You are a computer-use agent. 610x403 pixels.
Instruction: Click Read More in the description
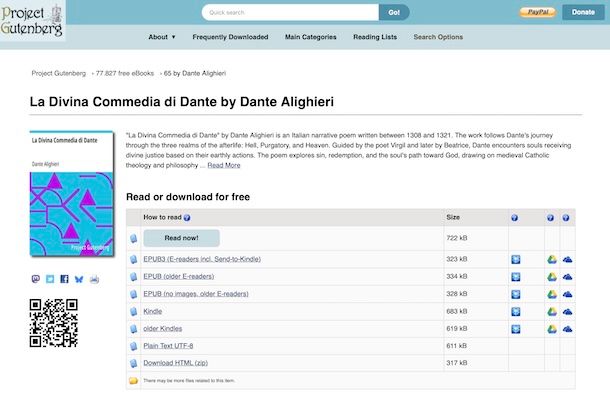[x=224, y=165]
